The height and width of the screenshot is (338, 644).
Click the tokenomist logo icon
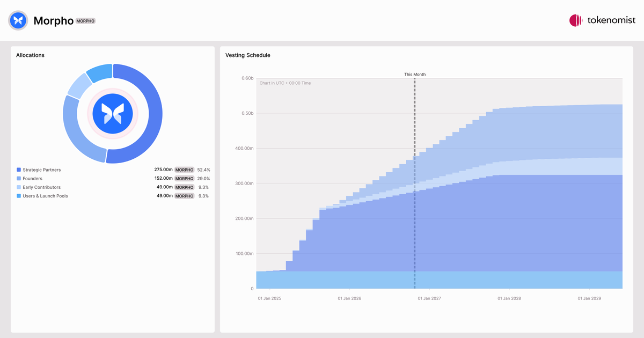(576, 20)
